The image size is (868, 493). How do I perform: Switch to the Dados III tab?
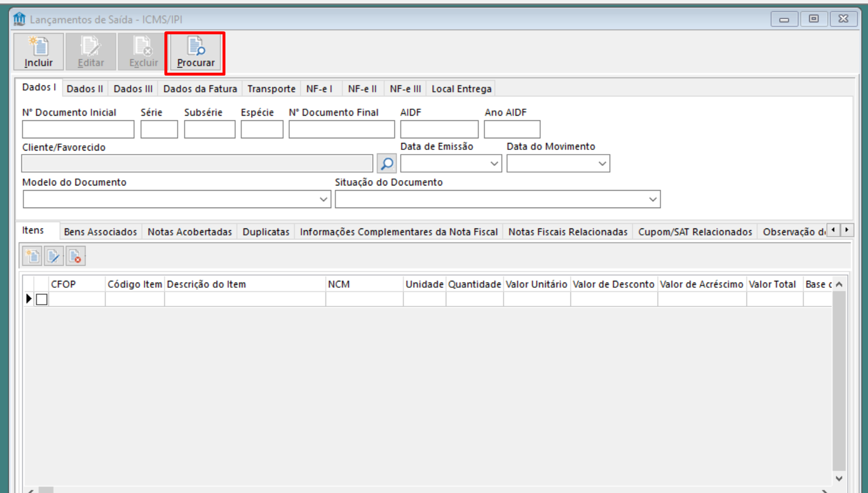tap(133, 89)
